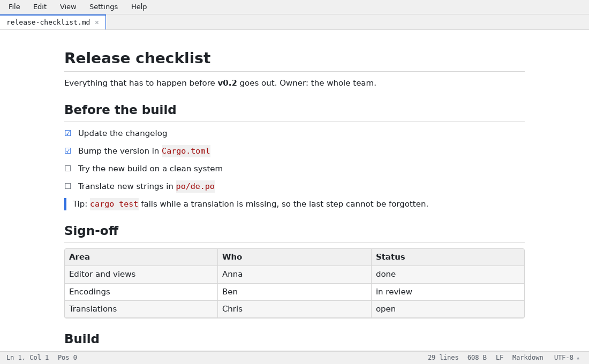This screenshot has width=589, height=364.
Task: Click the 608 B file size
Action: click(477, 358)
